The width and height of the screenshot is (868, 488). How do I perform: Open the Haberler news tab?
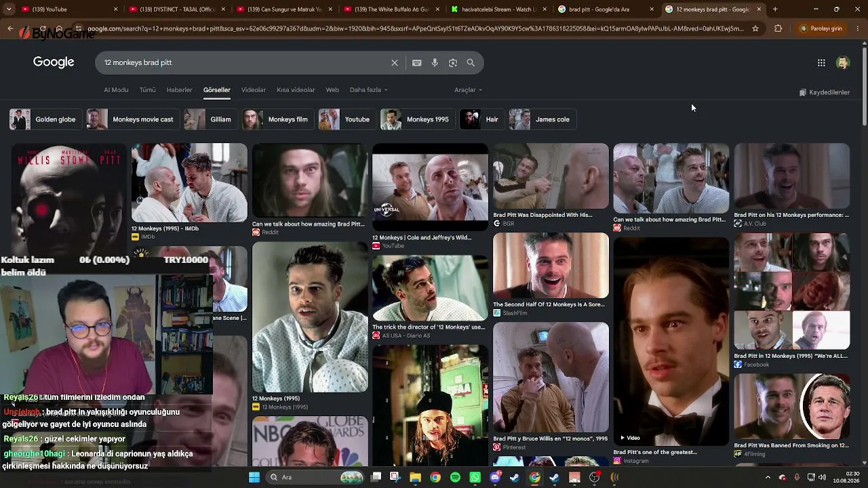tap(180, 89)
